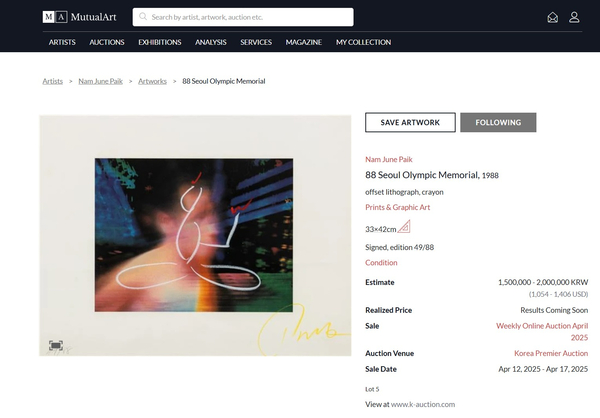Click the dimensions ruler triangle icon
The width and height of the screenshot is (600, 418).
pyautogui.click(x=405, y=227)
